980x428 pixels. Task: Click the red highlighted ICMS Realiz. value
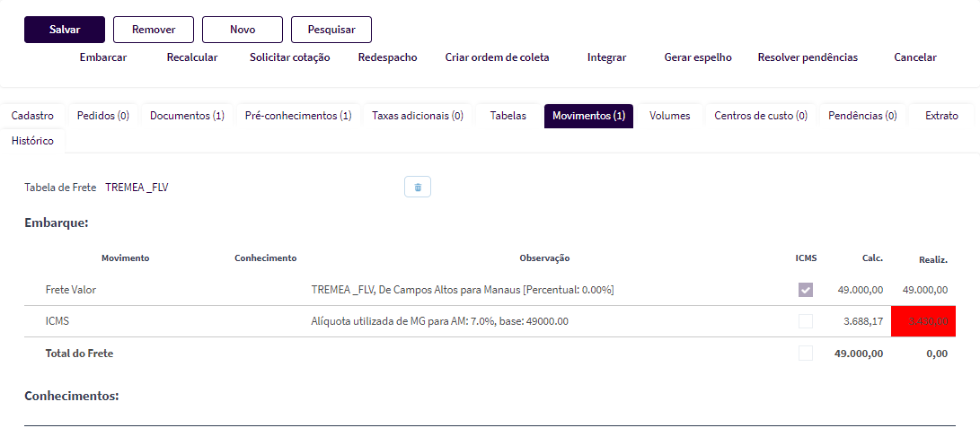(923, 321)
